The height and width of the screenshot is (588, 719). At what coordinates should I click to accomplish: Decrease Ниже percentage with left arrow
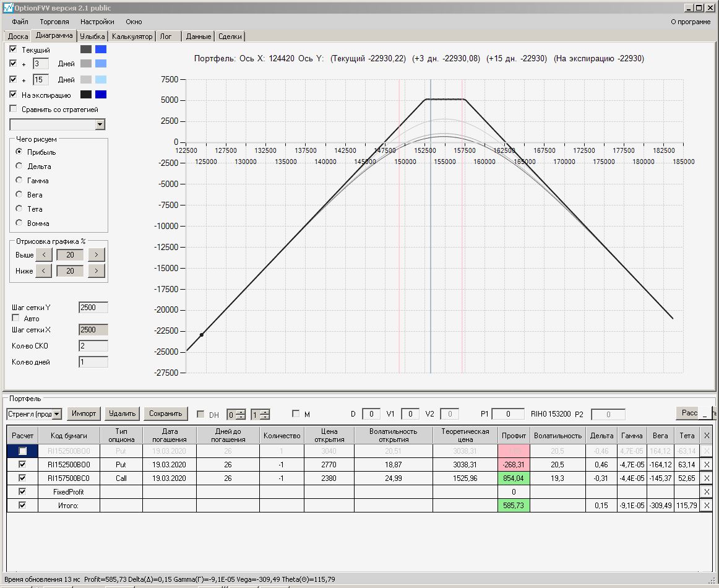(43, 271)
